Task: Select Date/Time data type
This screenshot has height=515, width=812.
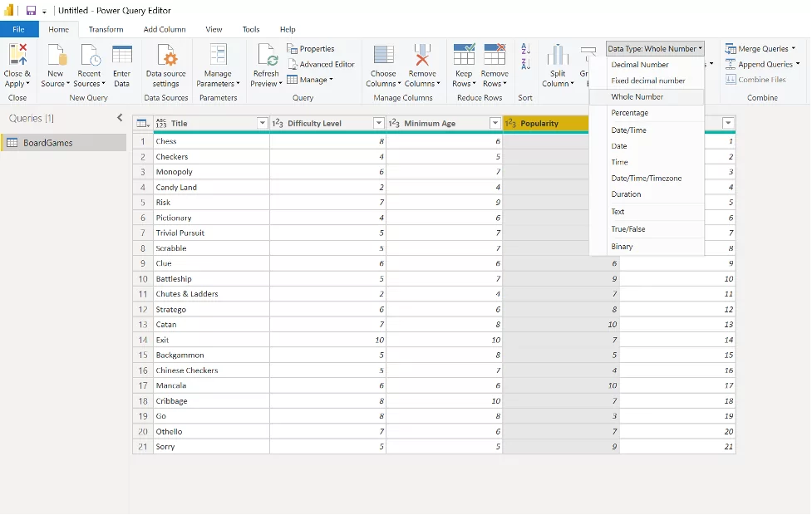Action: point(647,130)
